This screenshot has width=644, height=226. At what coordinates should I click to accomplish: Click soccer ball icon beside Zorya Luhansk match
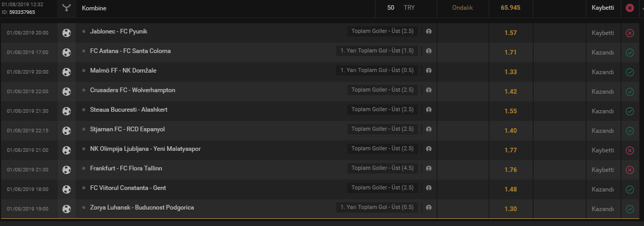tap(66, 208)
